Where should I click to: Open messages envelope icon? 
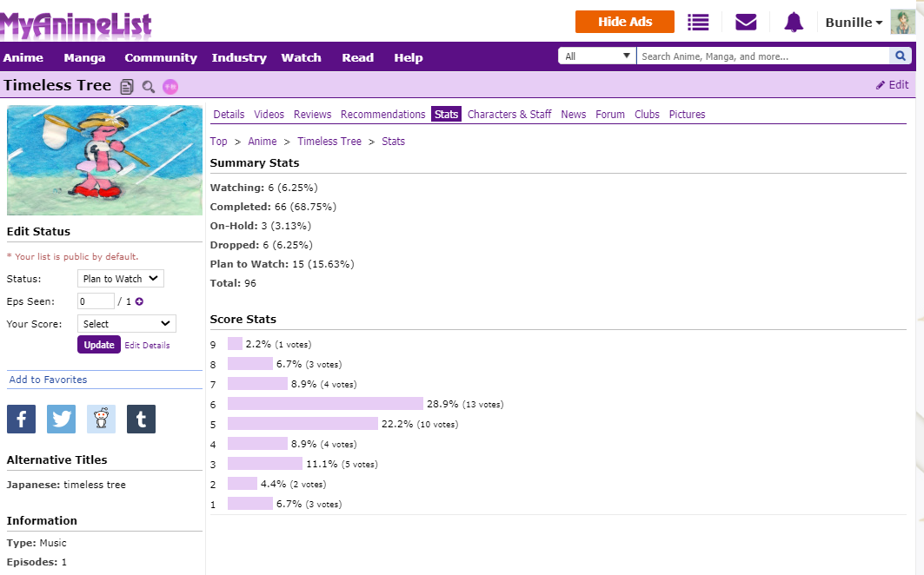[x=746, y=22]
